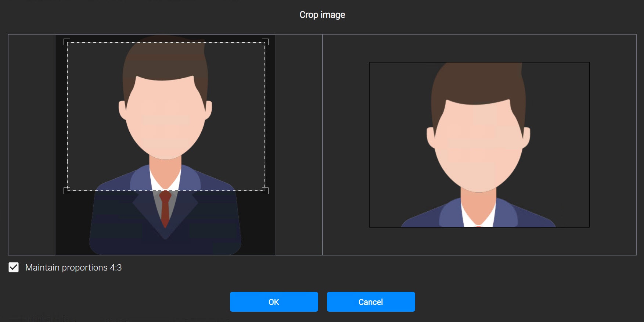Click the top dashed edge of crop selection
Screen dimensions: 644x322
[166, 42]
